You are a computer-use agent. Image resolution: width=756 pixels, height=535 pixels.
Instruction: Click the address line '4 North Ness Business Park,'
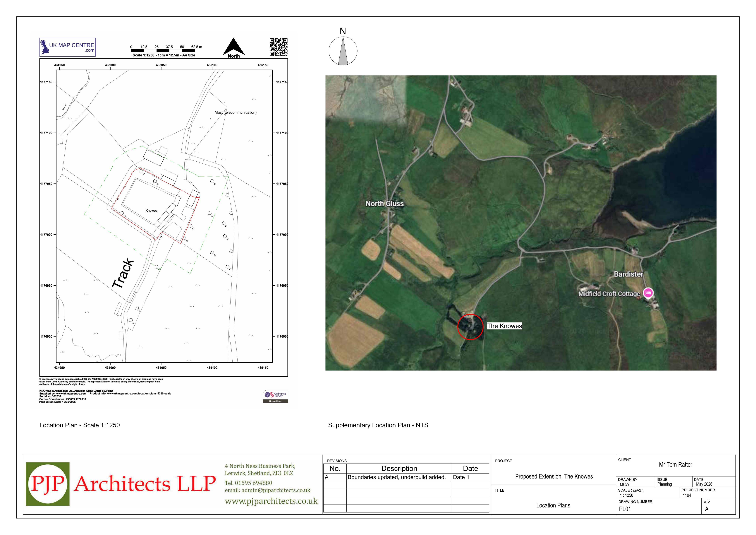260,466
